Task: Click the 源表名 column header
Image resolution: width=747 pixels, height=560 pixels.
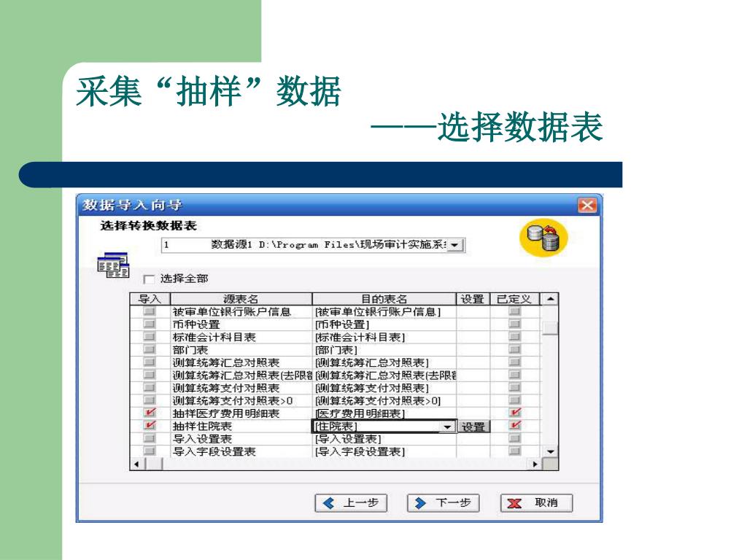Action: pyautogui.click(x=241, y=299)
